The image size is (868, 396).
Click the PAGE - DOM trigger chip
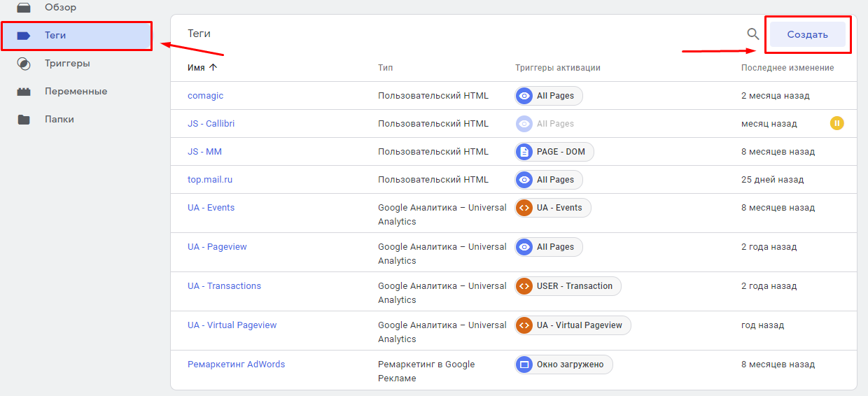coord(554,152)
